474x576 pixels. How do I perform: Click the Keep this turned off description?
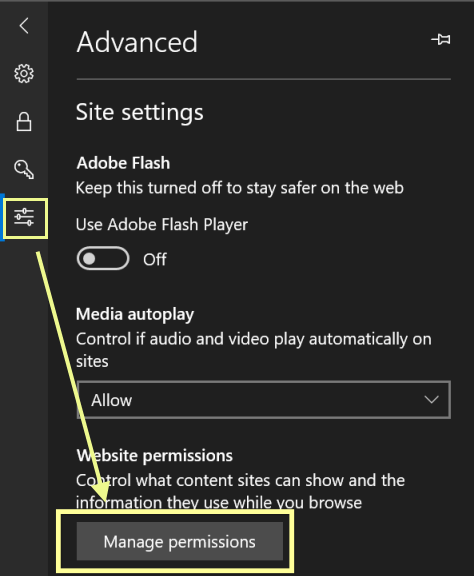(x=240, y=188)
